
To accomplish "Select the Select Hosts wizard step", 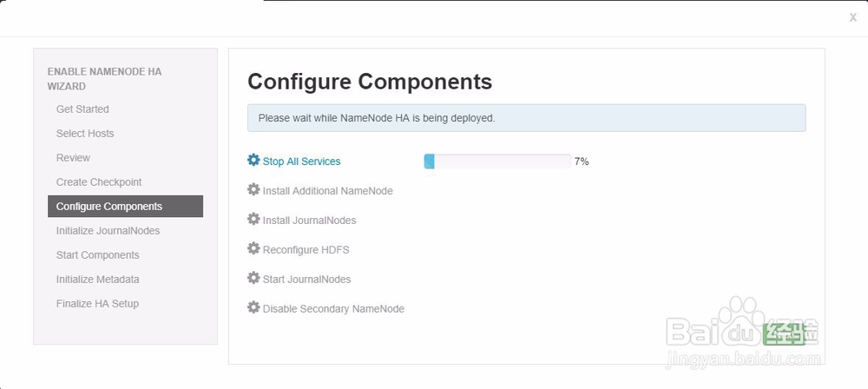I will pos(85,134).
